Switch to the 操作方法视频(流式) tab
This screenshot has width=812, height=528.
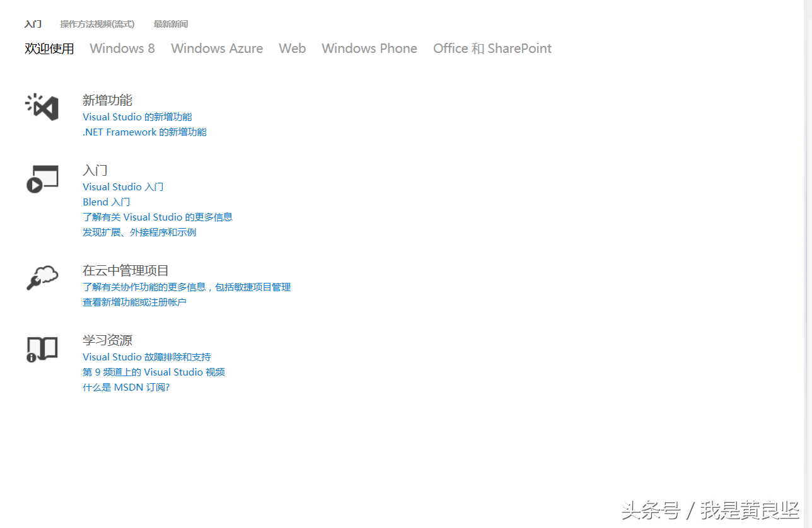97,24
